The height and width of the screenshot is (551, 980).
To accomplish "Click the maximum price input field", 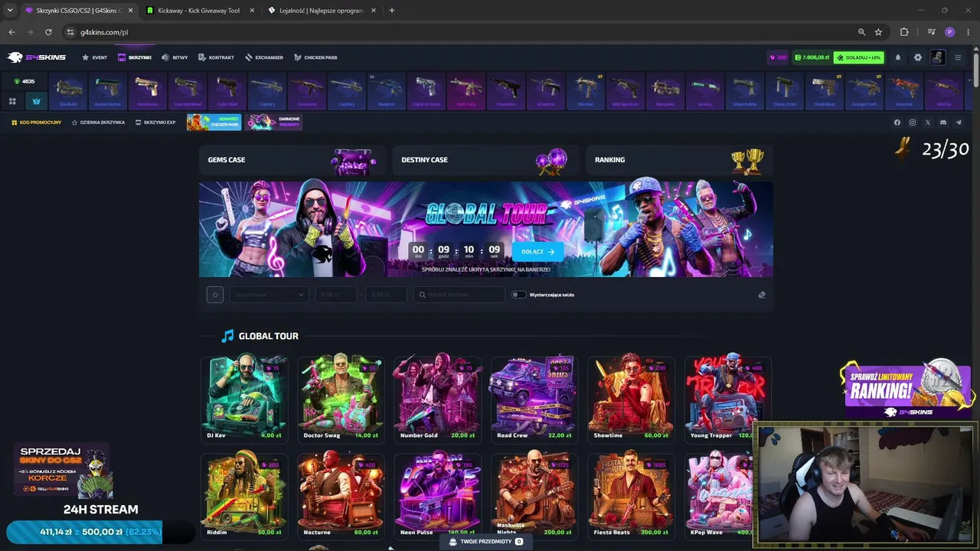I will click(385, 295).
